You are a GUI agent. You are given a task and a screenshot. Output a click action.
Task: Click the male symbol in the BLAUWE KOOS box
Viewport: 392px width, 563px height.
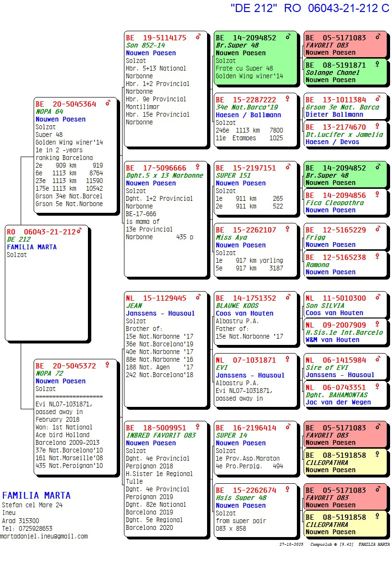coord(288,298)
